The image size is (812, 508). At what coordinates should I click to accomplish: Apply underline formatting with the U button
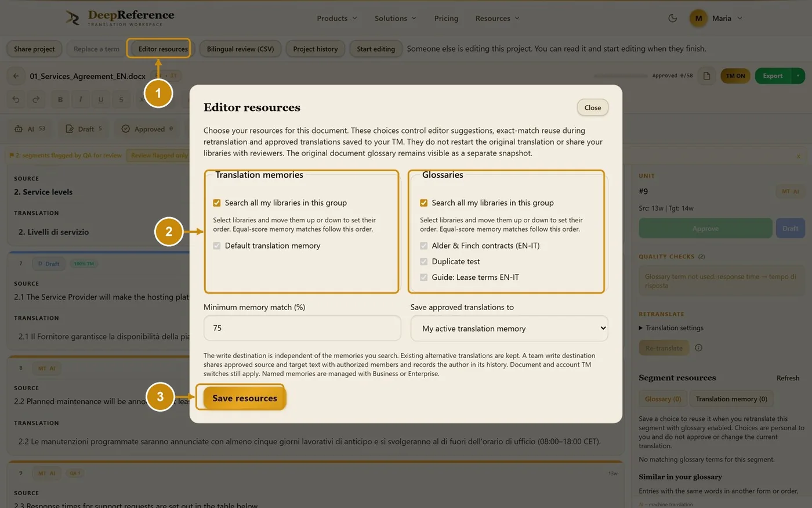tap(100, 99)
